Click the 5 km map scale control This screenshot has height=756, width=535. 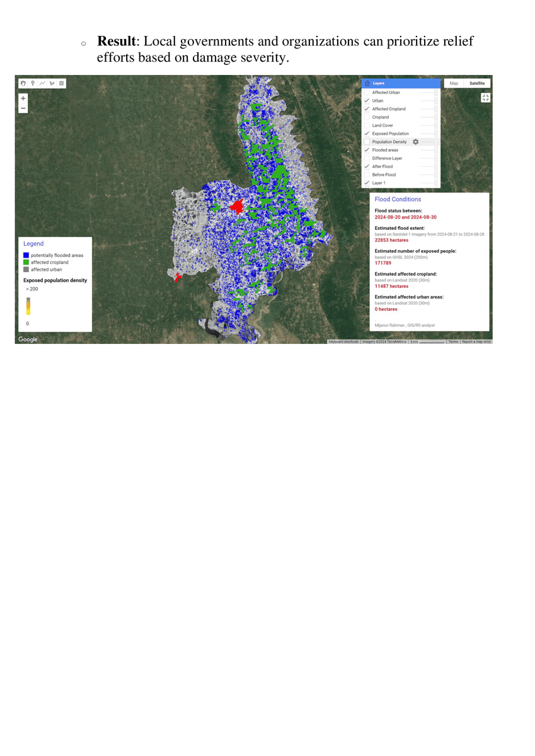click(x=427, y=341)
